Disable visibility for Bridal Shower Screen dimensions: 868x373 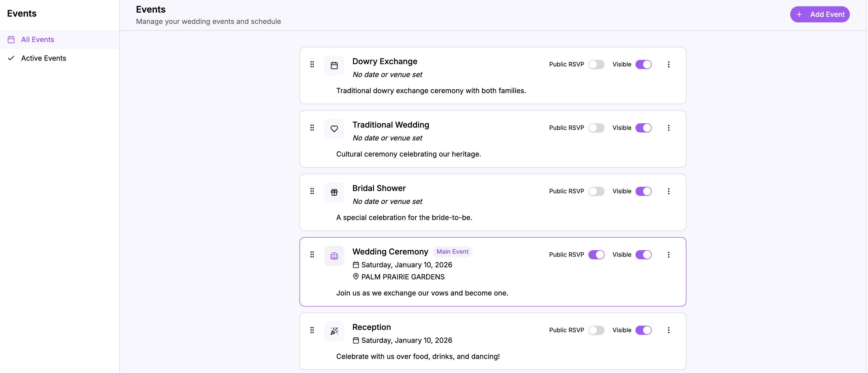click(644, 191)
